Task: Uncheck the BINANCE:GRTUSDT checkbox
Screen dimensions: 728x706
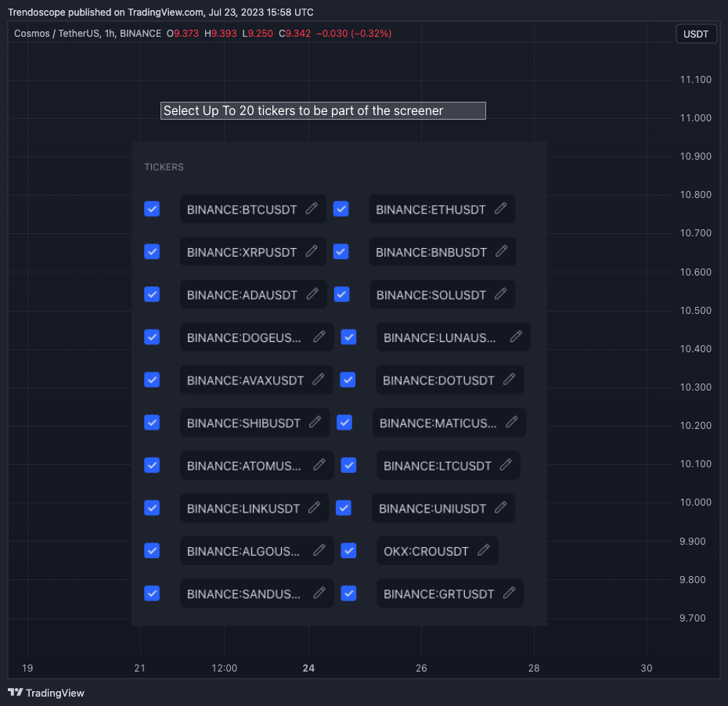Action: [348, 593]
